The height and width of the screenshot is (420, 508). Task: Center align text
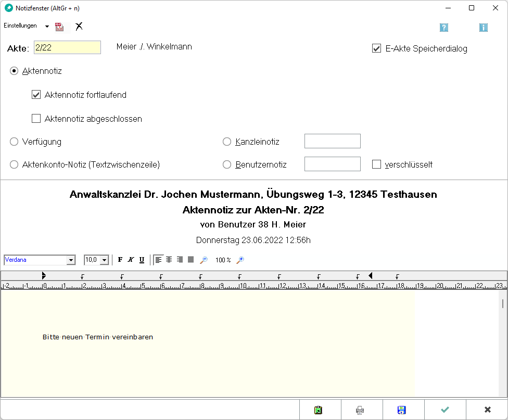pos(169,260)
